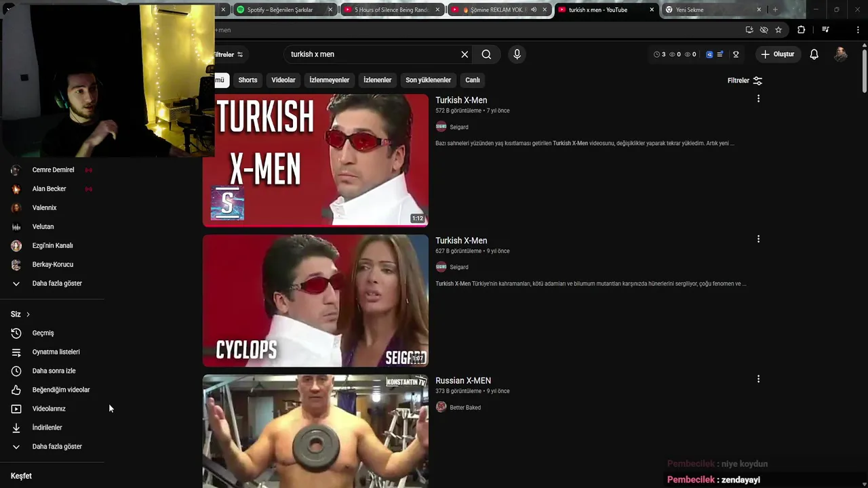The width and height of the screenshot is (868, 488).
Task: Open Seigard channel under second video
Action: tap(459, 267)
